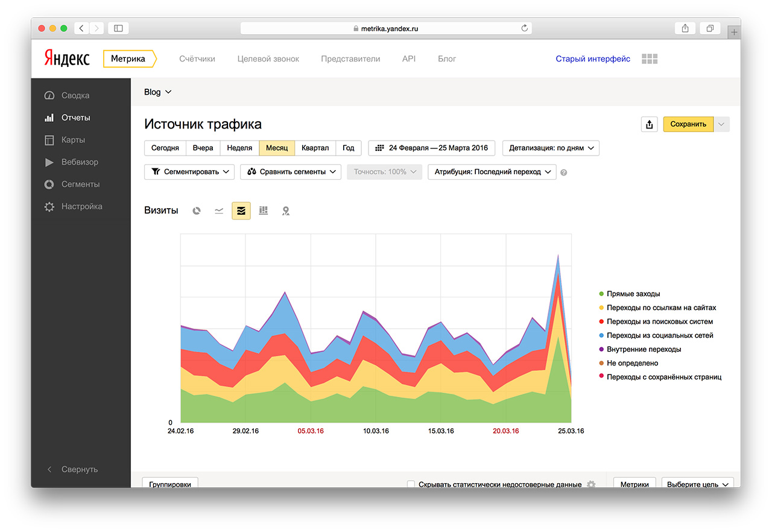Toggle Прямые заходы series in legend
The height and width of the screenshot is (532, 772).
coord(633,294)
